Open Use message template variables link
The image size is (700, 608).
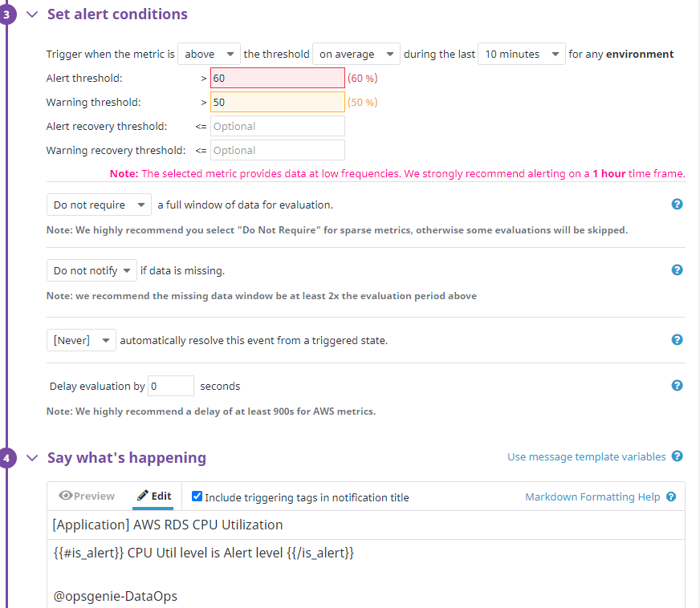coord(586,456)
